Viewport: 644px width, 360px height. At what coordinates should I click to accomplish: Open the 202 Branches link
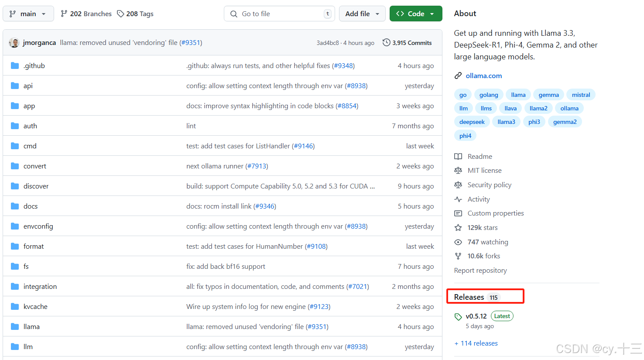click(x=86, y=14)
